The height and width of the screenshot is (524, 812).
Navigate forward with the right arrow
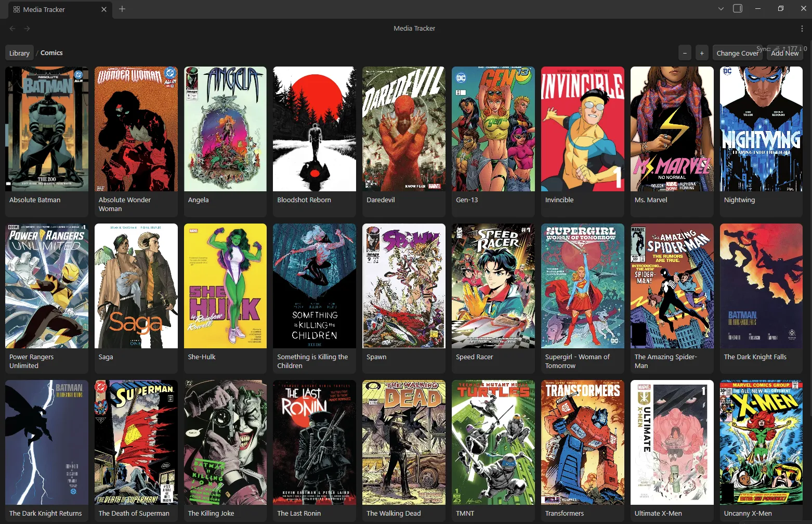(27, 29)
